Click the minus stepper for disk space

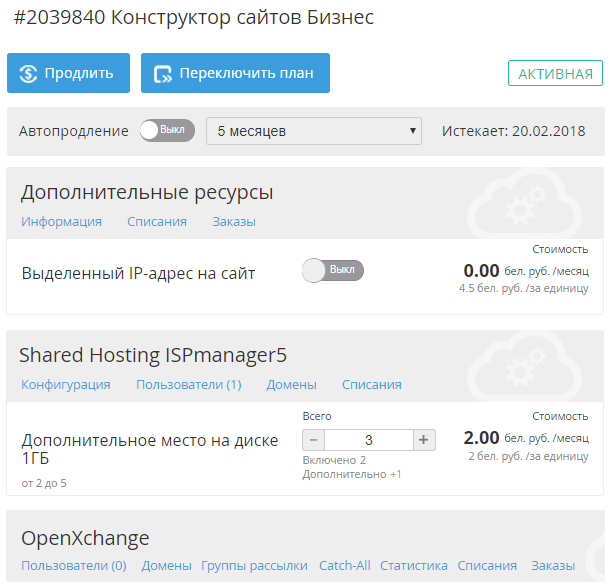pos(313,440)
